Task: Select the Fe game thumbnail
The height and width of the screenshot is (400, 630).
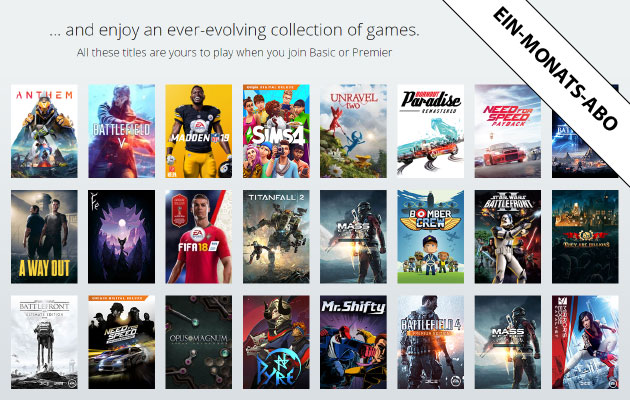Action: 121,237
